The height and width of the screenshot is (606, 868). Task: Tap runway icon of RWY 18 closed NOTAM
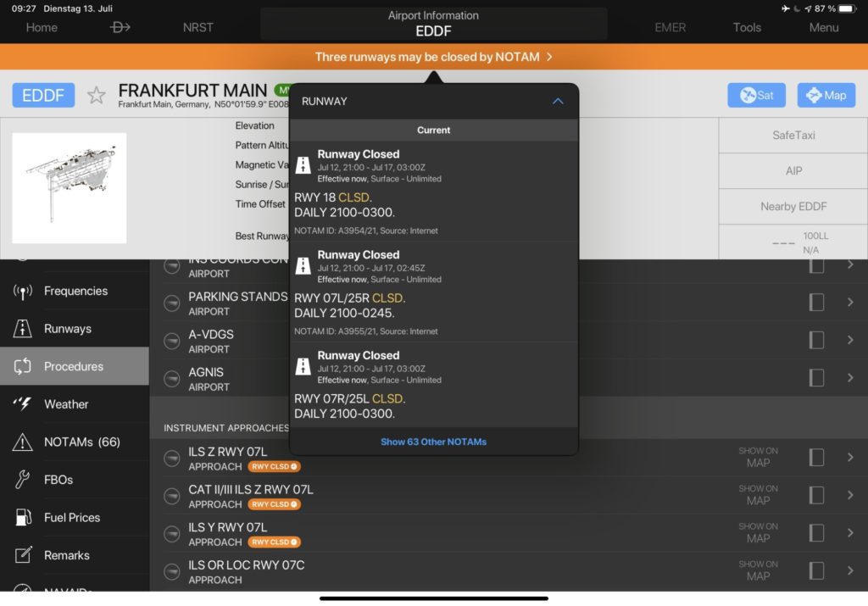click(303, 165)
